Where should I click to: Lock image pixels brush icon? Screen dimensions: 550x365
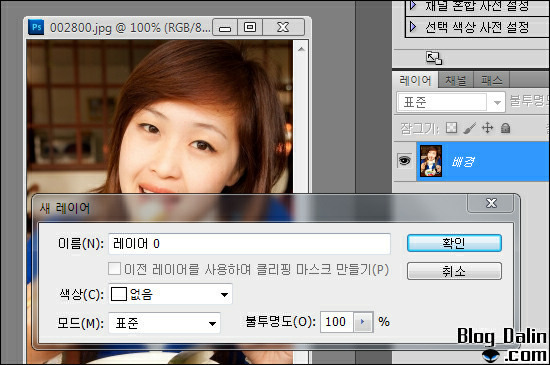tap(469, 128)
